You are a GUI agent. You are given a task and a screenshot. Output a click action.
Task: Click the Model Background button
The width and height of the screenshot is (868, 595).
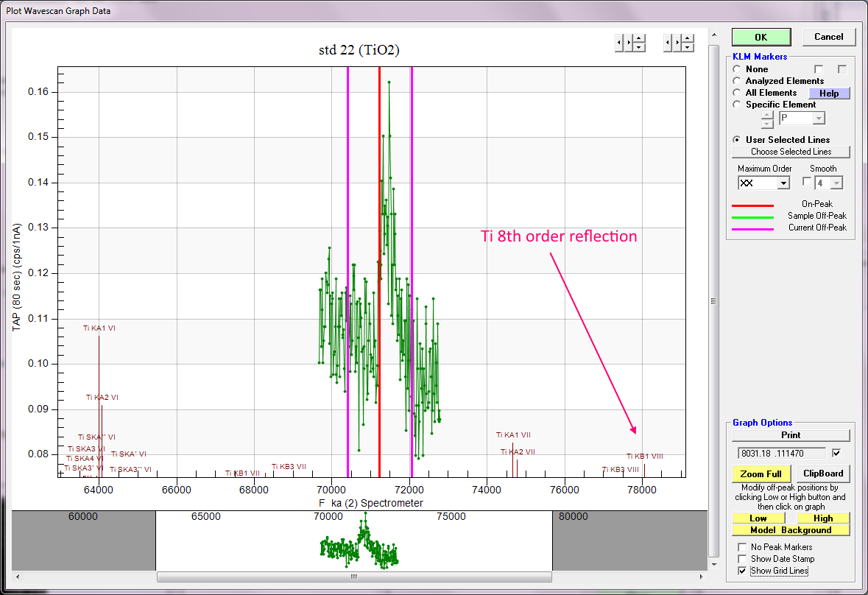[x=791, y=530]
